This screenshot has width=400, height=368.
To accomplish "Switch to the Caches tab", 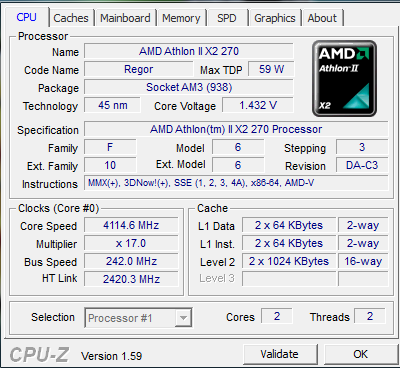I will 71,18.
